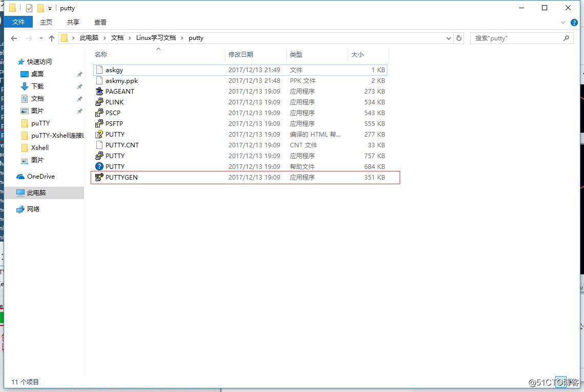Screen dimensions: 584x392
Task: Unpin 桌面 using its pin icon
Action: 79,74
